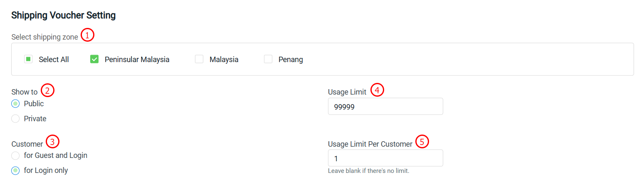This screenshot has width=644, height=190.
Task: Focus the Usage Limit field showing 99999
Action: pyautogui.click(x=385, y=106)
